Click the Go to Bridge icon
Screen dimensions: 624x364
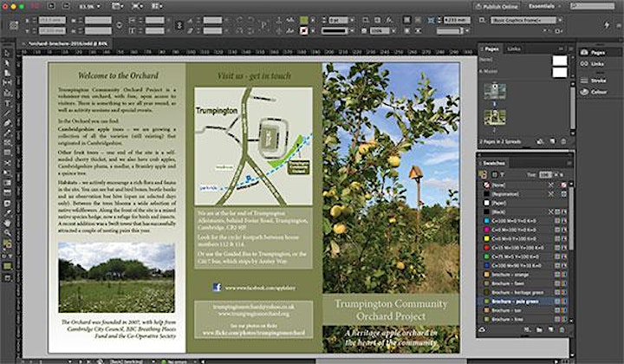pyautogui.click(x=51, y=6)
